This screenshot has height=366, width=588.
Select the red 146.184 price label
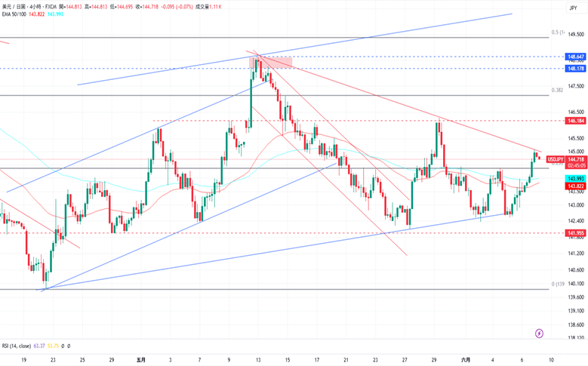[x=576, y=121]
